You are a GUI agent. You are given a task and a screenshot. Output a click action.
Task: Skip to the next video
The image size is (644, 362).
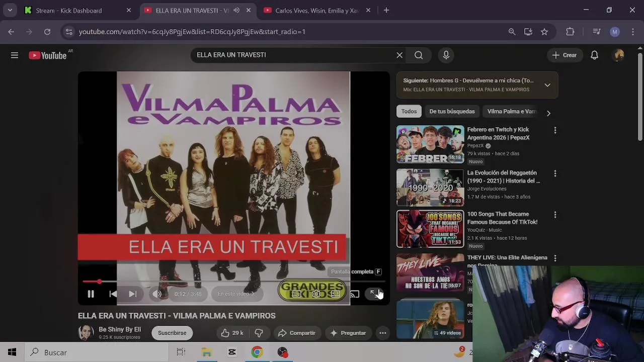pyautogui.click(x=132, y=294)
